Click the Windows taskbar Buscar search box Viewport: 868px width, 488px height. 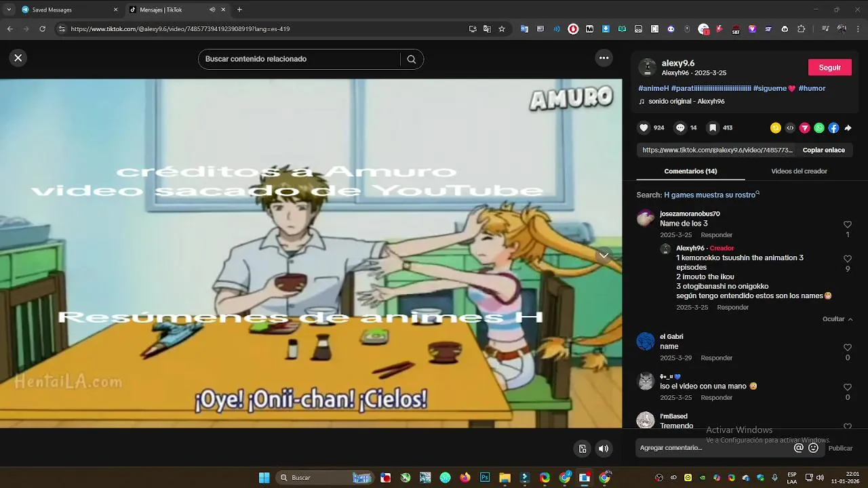pos(325,478)
